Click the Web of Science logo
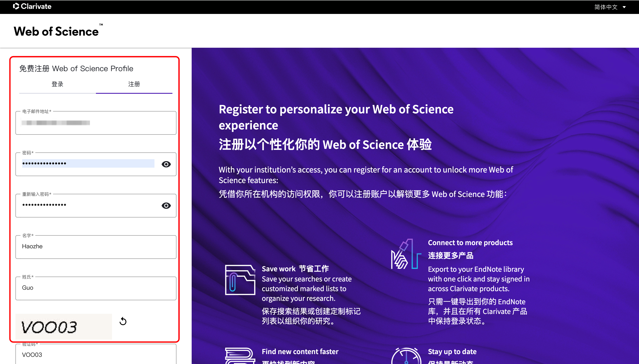Image resolution: width=639 pixels, height=364 pixels. coord(56,31)
